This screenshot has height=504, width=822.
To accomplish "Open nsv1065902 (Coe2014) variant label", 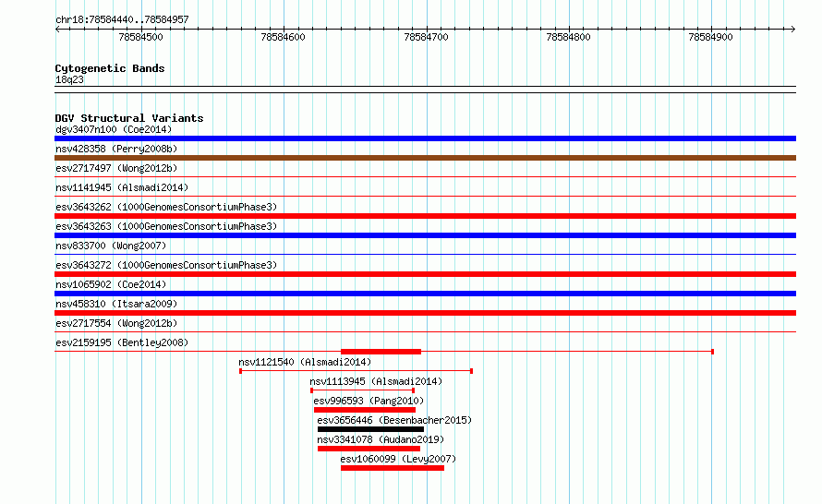I will 111,284.
